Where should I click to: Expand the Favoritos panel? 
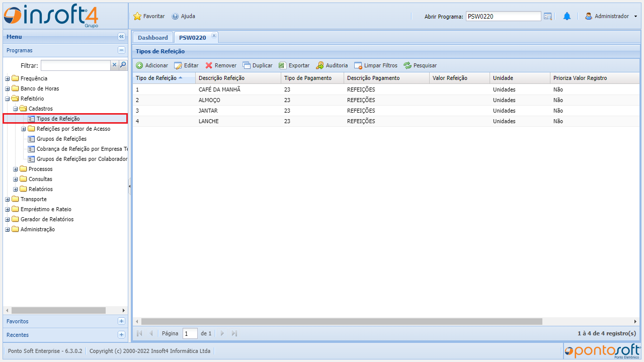(121, 321)
